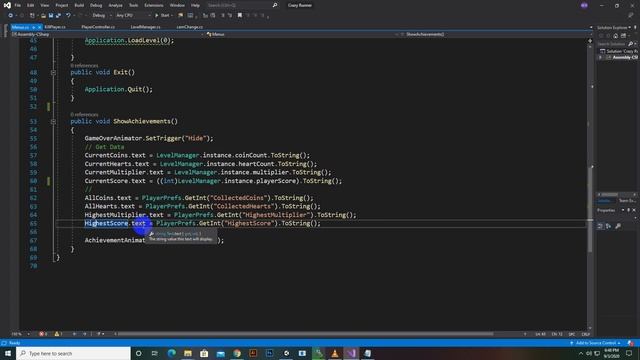
Task: Open the Window menu
Action: click(177, 5)
